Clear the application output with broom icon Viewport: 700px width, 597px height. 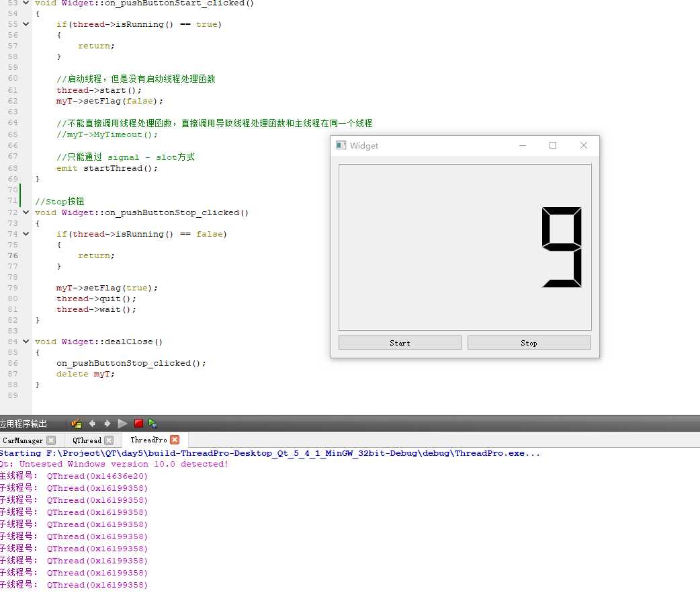pyautogui.click(x=77, y=423)
